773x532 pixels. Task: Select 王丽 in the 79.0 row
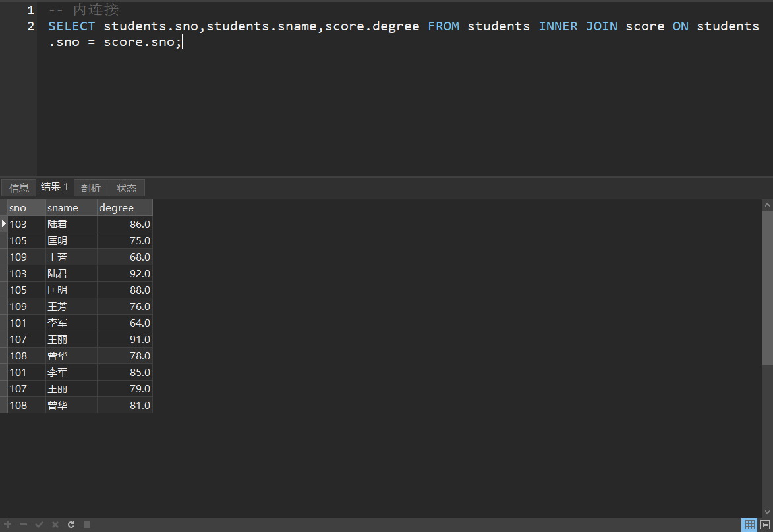[71, 388]
